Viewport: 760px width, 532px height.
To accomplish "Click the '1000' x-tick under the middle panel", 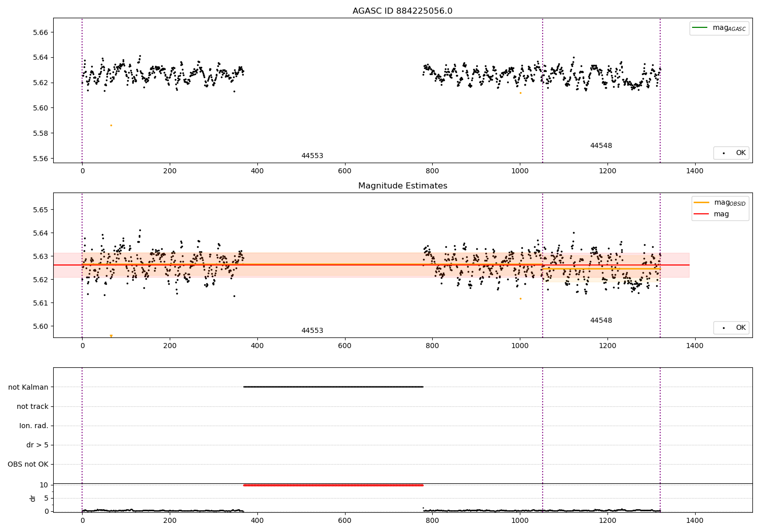I will [519, 346].
